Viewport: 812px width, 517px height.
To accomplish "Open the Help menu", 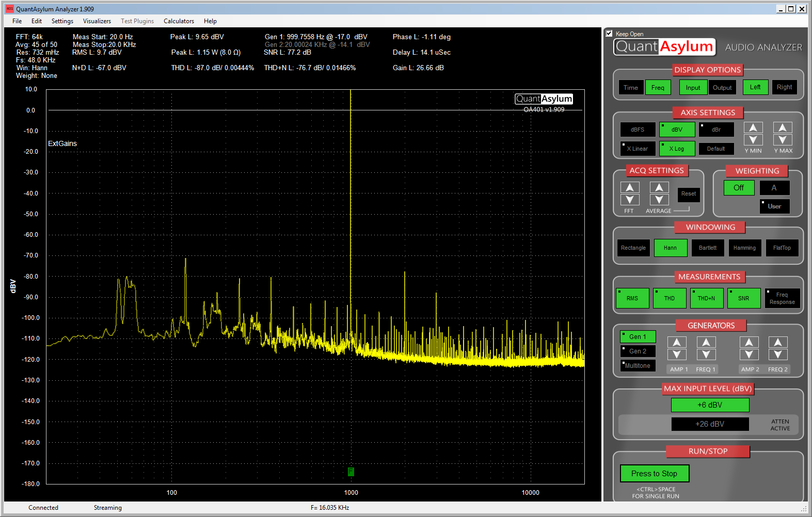I will coord(210,21).
